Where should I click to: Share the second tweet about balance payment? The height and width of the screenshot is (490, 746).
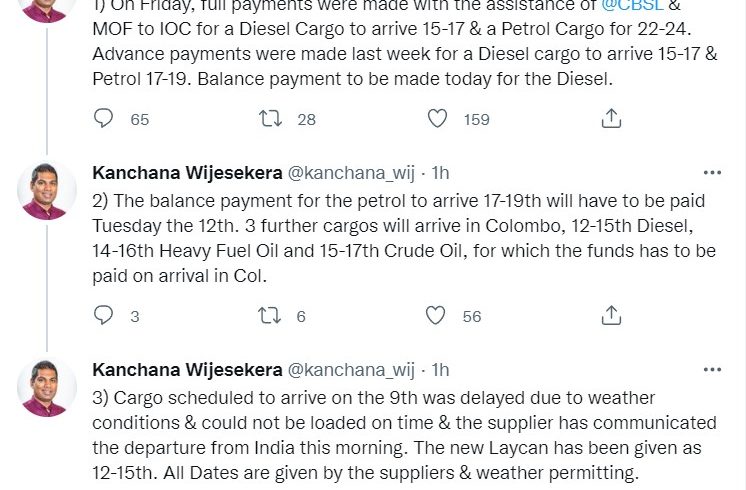(x=610, y=316)
